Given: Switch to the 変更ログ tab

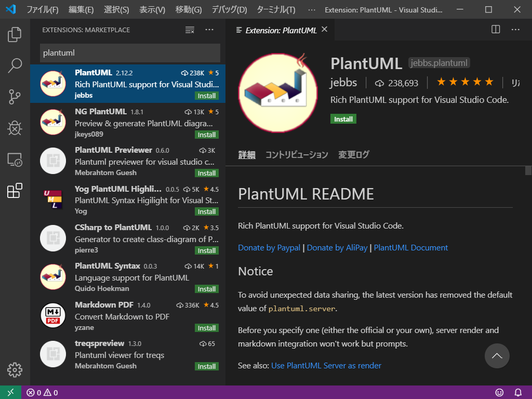Looking at the screenshot, I should (353, 155).
